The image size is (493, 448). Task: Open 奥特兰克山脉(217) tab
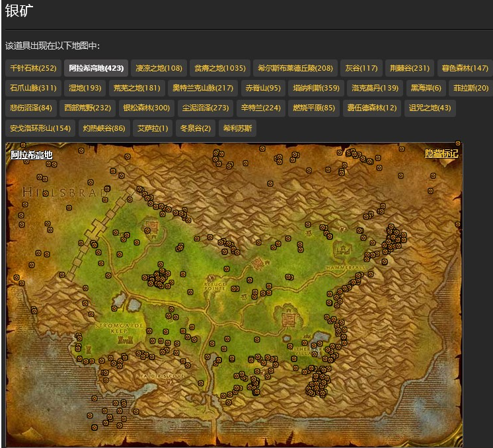pos(203,88)
